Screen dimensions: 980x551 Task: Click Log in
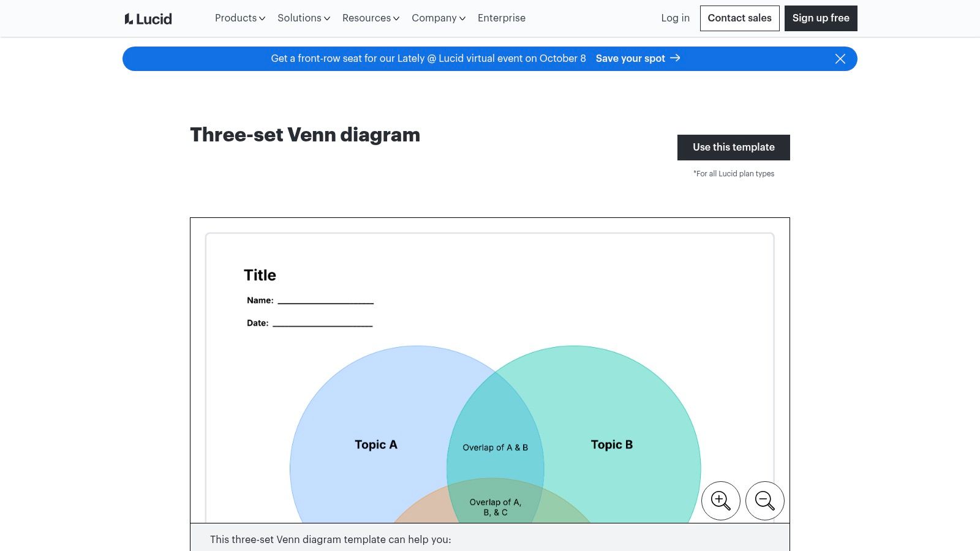tap(675, 18)
